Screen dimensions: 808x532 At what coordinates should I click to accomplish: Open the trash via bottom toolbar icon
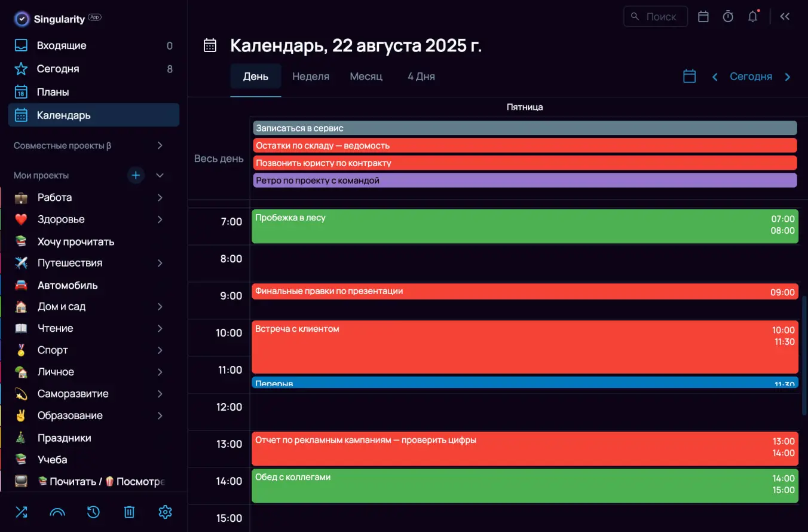(x=129, y=512)
